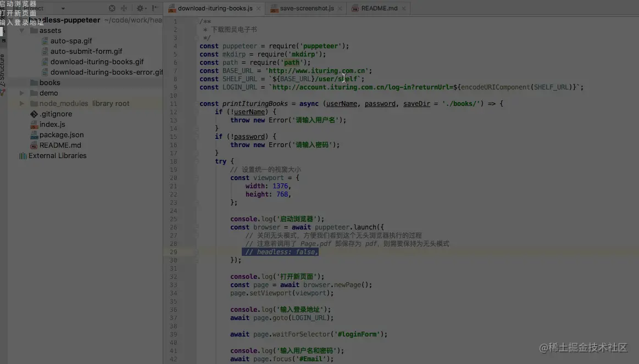Click '#Email' selector string on line 42

coord(311,359)
